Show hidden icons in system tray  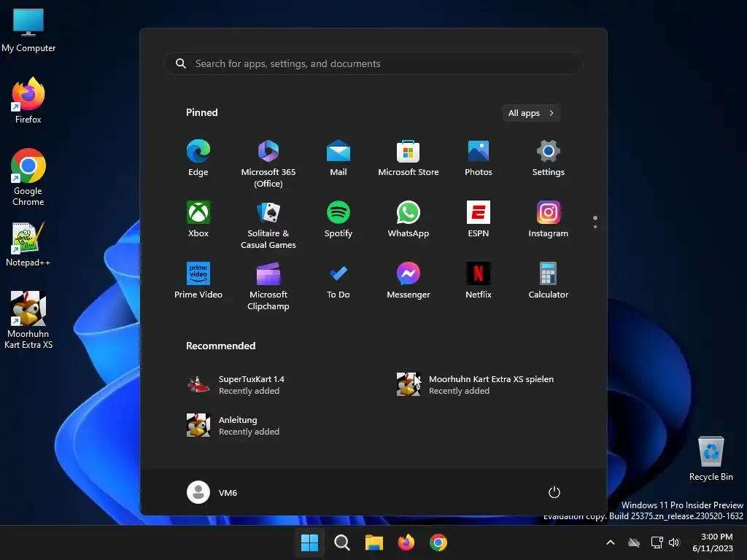point(611,542)
